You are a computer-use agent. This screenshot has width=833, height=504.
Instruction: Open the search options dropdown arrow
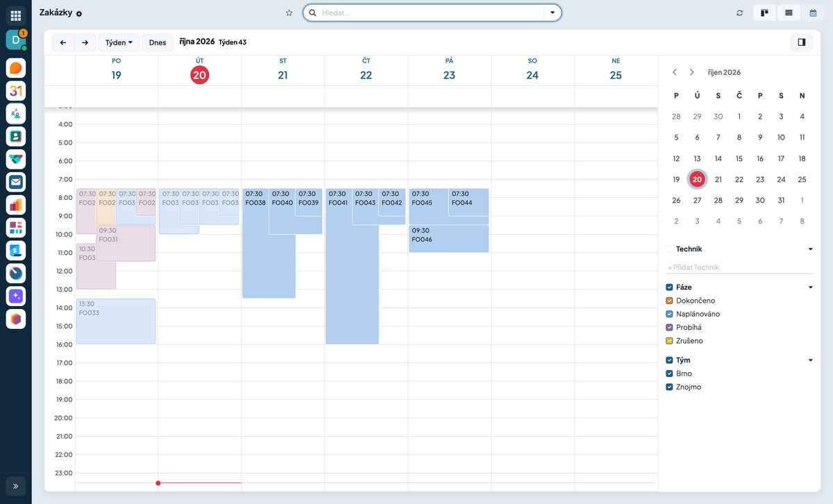click(x=553, y=12)
